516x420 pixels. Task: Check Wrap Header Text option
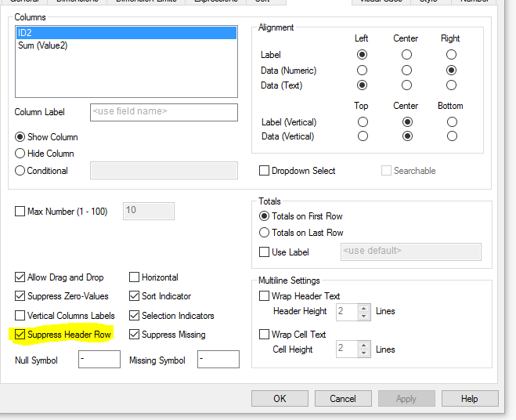(x=265, y=296)
